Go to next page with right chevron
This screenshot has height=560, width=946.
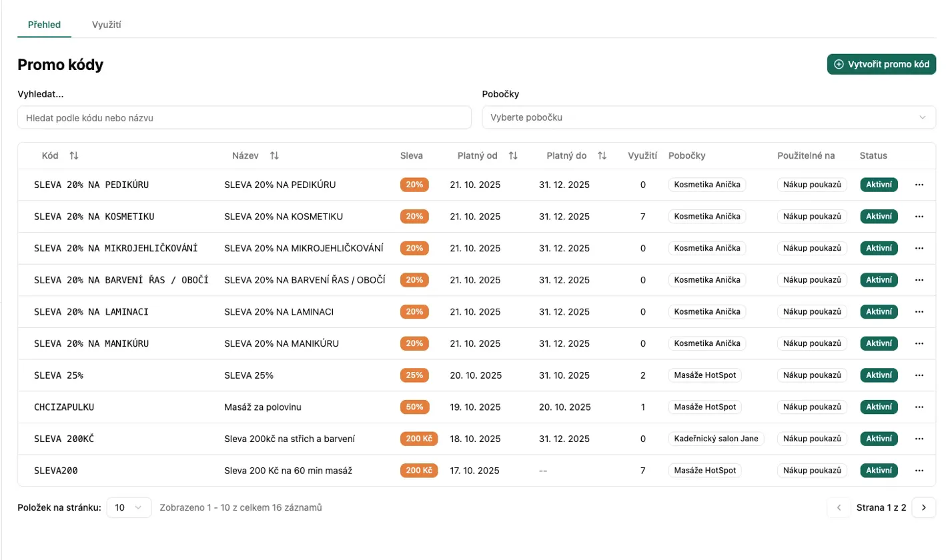pos(923,507)
